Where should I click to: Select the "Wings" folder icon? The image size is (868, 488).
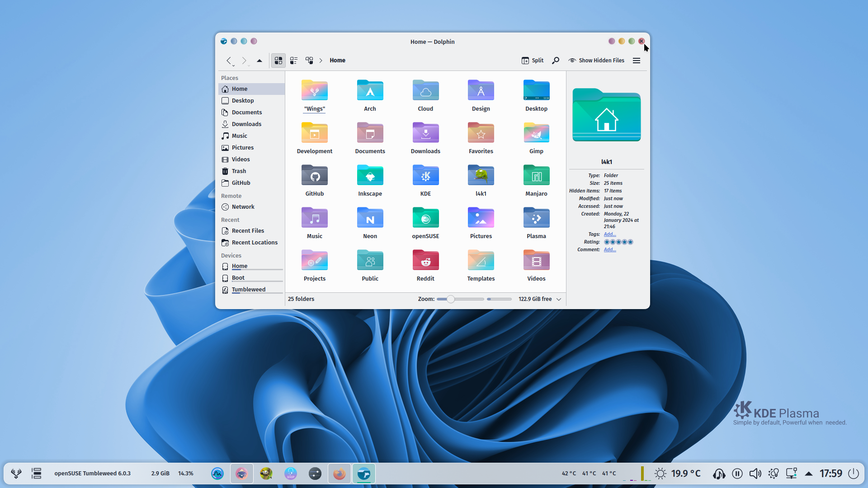pyautogui.click(x=315, y=90)
